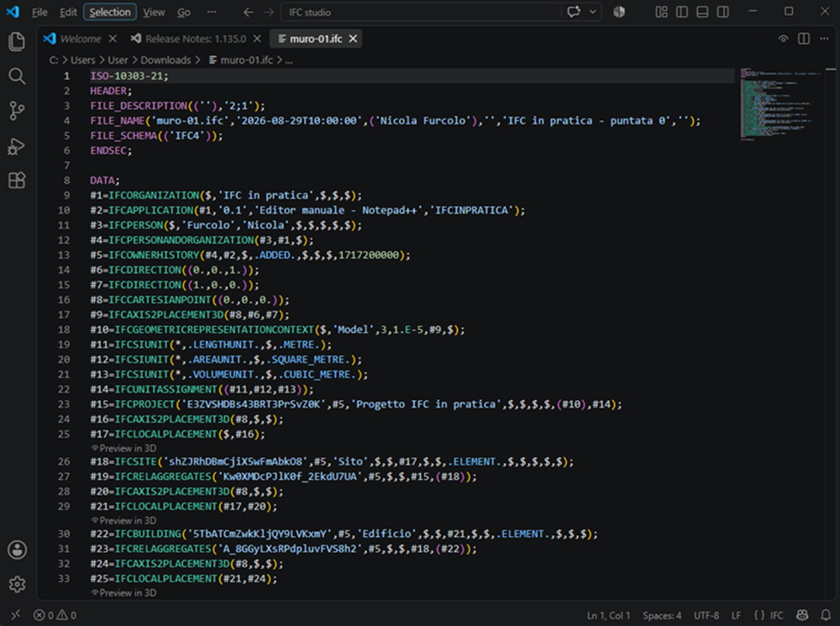
Task: Open the User breadcrumb folder
Action: 118,60
